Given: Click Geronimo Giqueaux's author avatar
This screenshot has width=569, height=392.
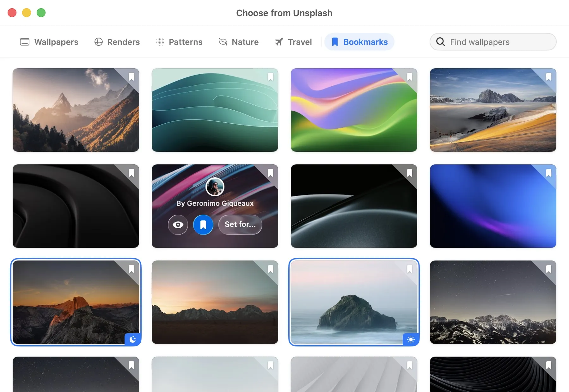Looking at the screenshot, I should pos(215,187).
